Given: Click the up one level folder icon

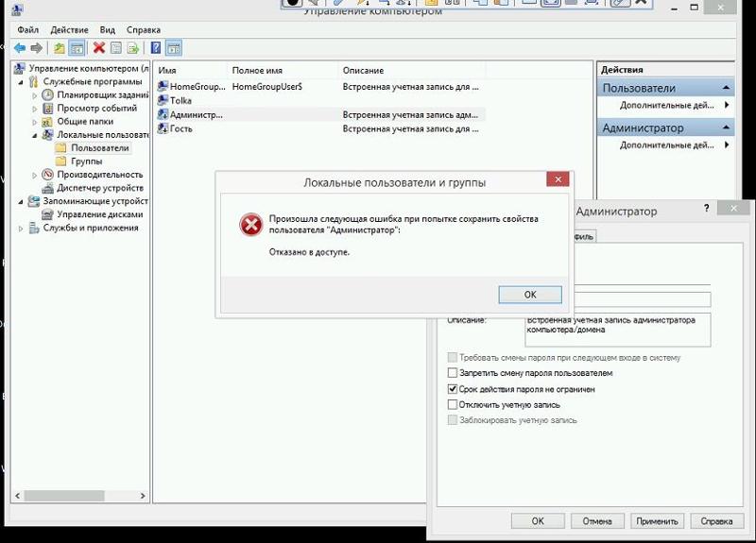Looking at the screenshot, I should click(x=60, y=48).
